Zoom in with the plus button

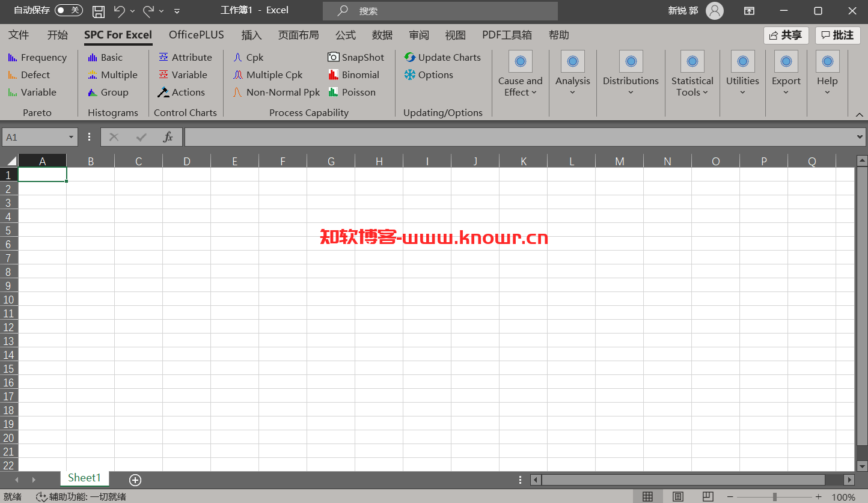818,496
